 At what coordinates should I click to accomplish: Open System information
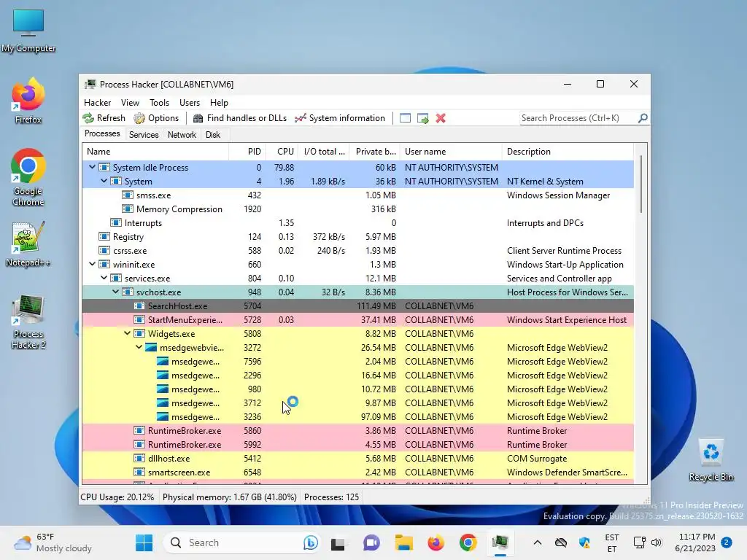click(340, 118)
